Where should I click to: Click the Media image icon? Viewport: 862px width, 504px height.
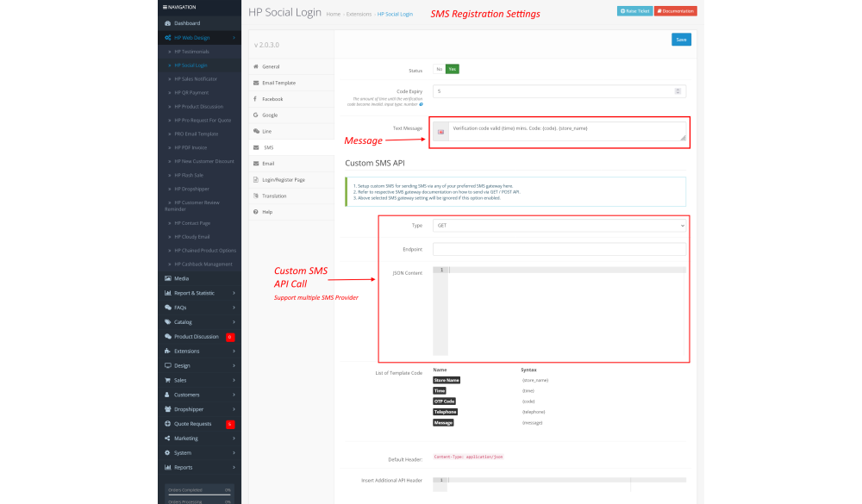[168, 278]
